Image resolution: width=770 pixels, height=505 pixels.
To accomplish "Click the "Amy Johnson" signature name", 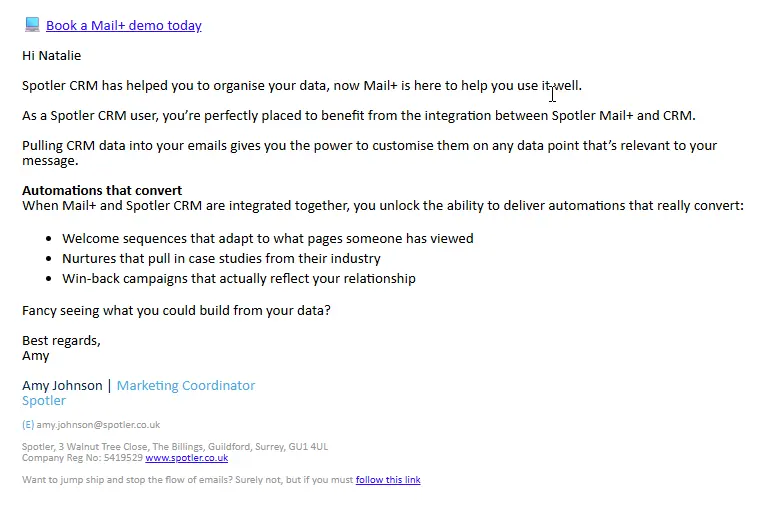I will coord(62,386).
